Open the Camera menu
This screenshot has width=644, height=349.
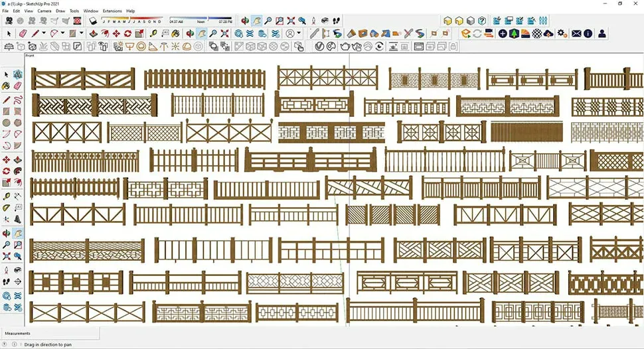(44, 11)
